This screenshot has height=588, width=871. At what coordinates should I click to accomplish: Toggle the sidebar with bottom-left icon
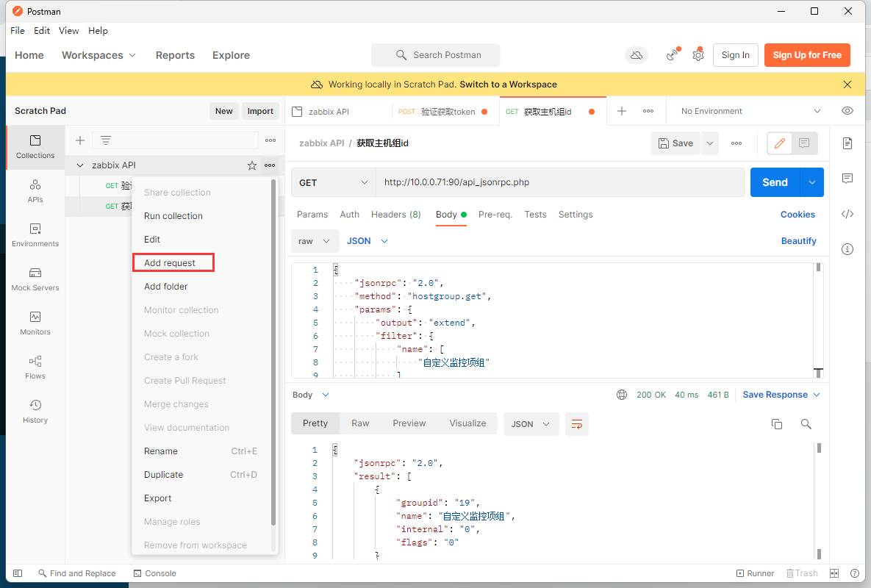18,573
